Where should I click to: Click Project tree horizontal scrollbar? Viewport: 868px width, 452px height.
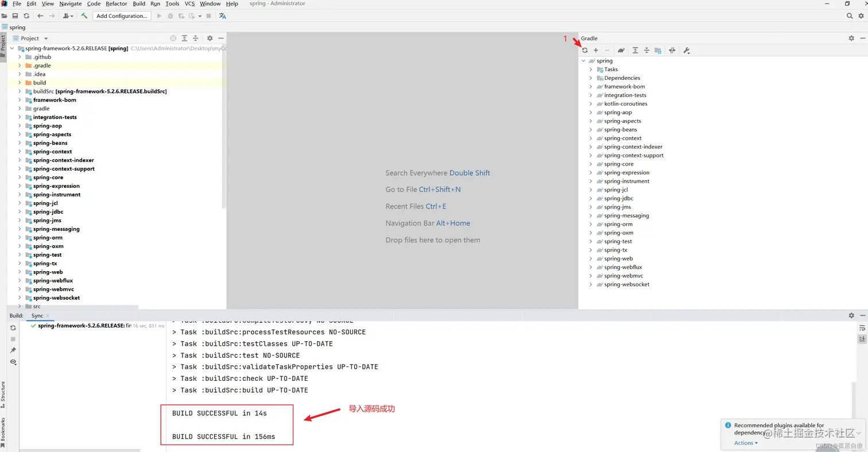[x=73, y=307]
